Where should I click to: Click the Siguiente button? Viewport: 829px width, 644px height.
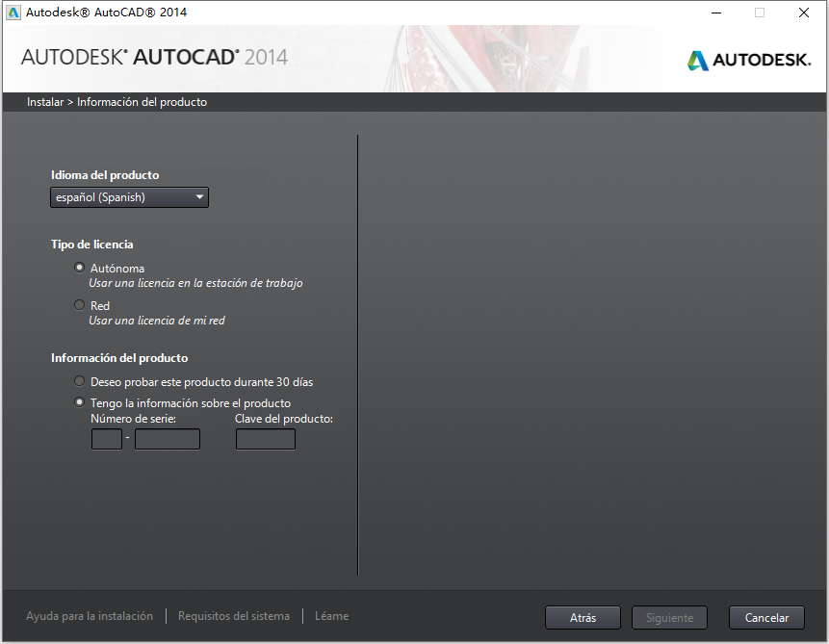click(x=669, y=618)
